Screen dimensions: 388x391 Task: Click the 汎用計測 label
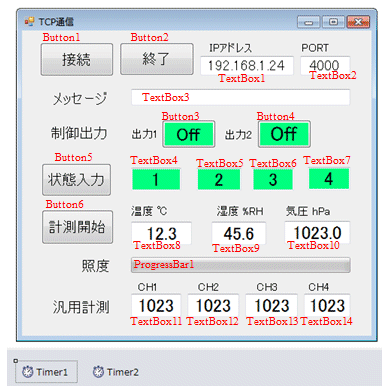81,307
